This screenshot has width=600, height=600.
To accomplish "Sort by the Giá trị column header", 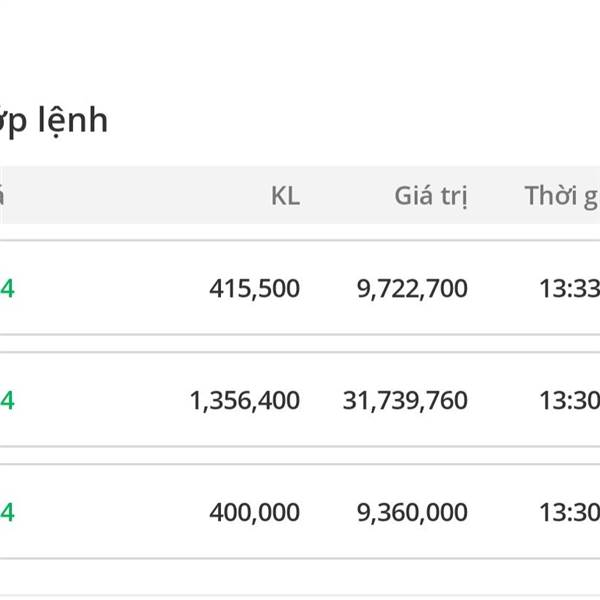I will (431, 196).
